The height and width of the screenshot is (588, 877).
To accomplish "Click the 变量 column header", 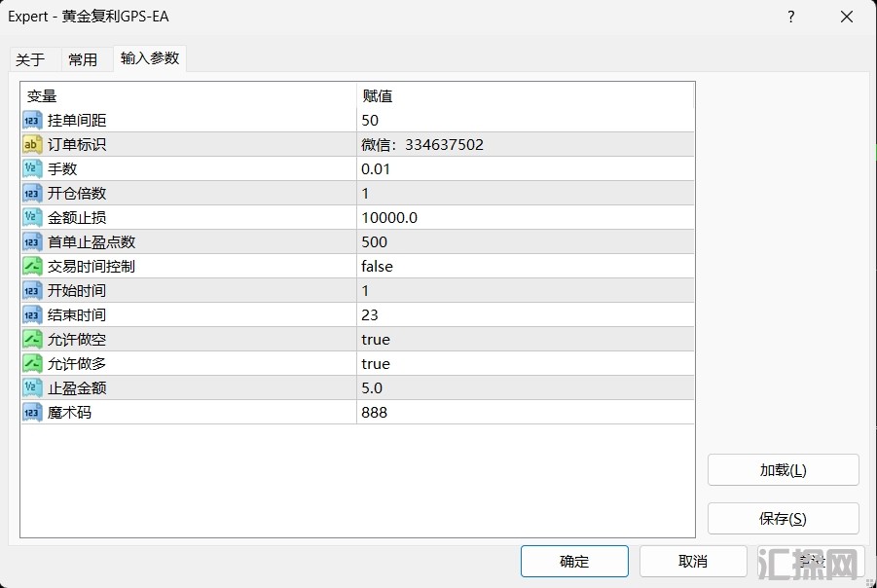I will tap(189, 95).
